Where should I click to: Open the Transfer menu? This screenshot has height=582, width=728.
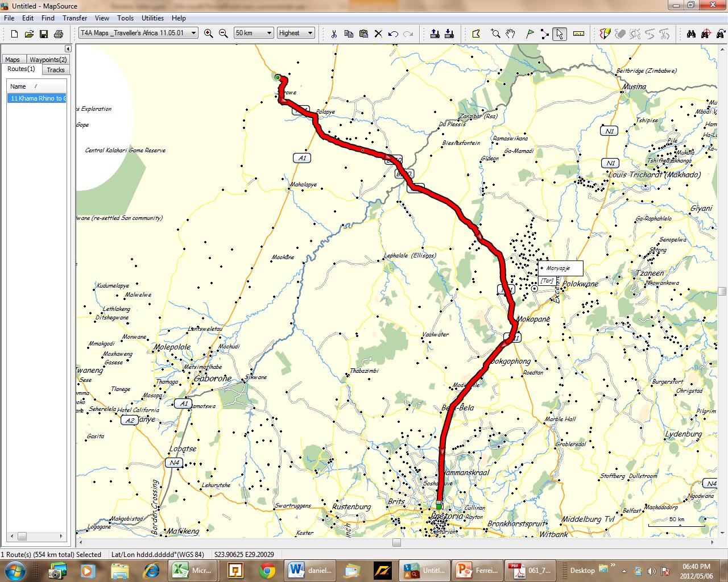coord(75,18)
